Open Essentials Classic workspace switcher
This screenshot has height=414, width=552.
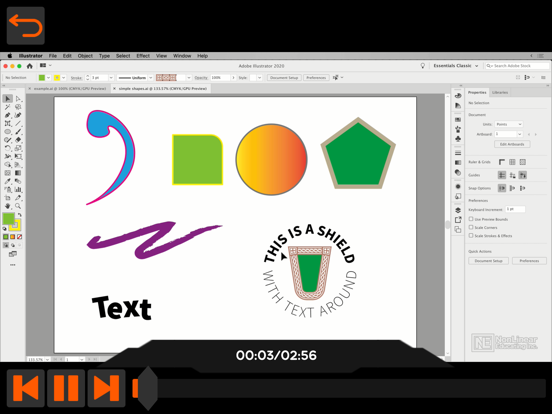(x=456, y=66)
